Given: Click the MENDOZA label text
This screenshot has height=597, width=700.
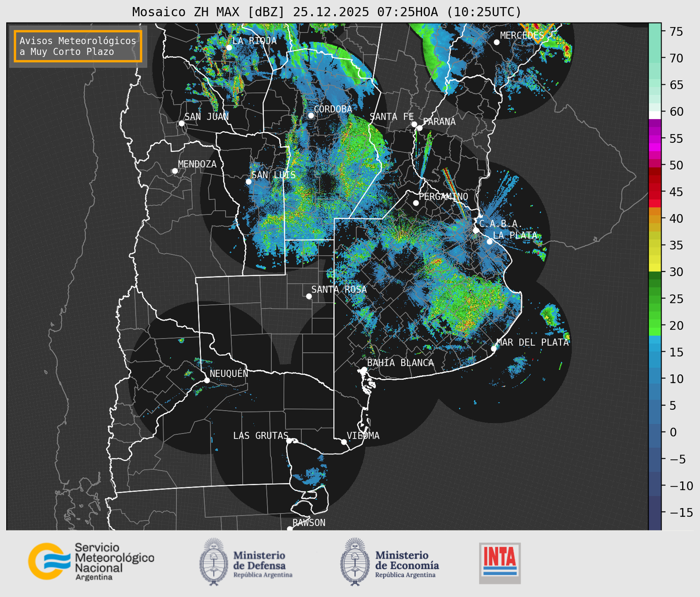Looking at the screenshot, I should pyautogui.click(x=197, y=164).
